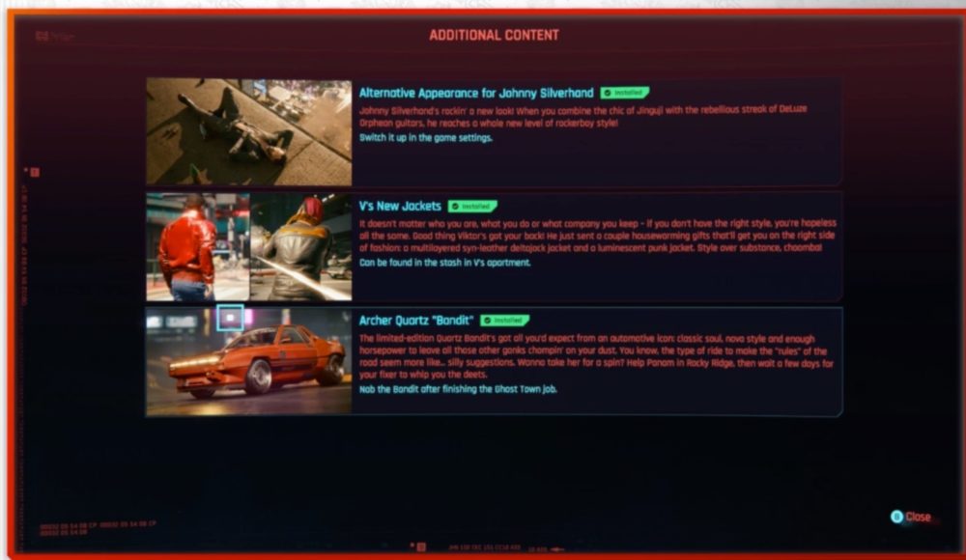Open the Archer Quartz Bandit car thumbnail

pos(249,362)
